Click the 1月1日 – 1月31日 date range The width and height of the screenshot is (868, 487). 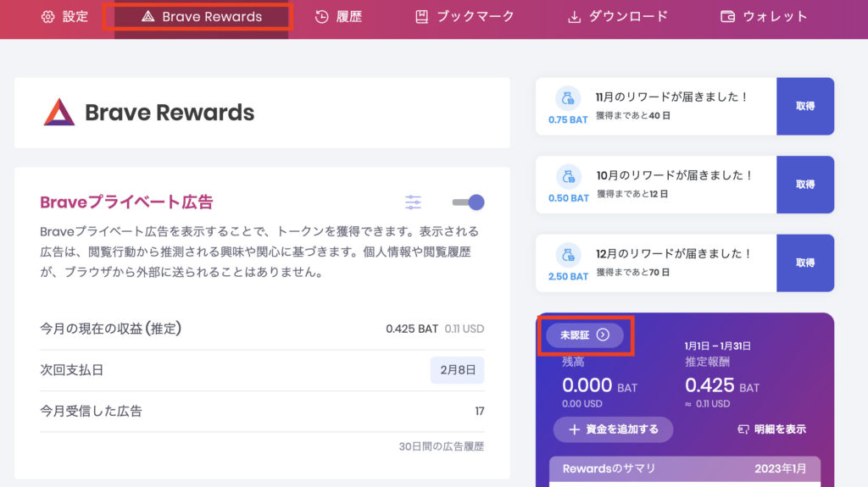coord(718,346)
